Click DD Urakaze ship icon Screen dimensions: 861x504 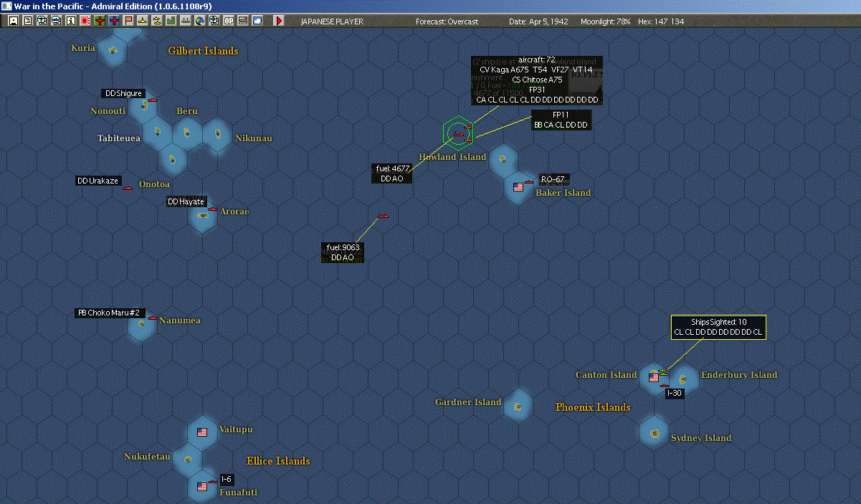coord(128,188)
